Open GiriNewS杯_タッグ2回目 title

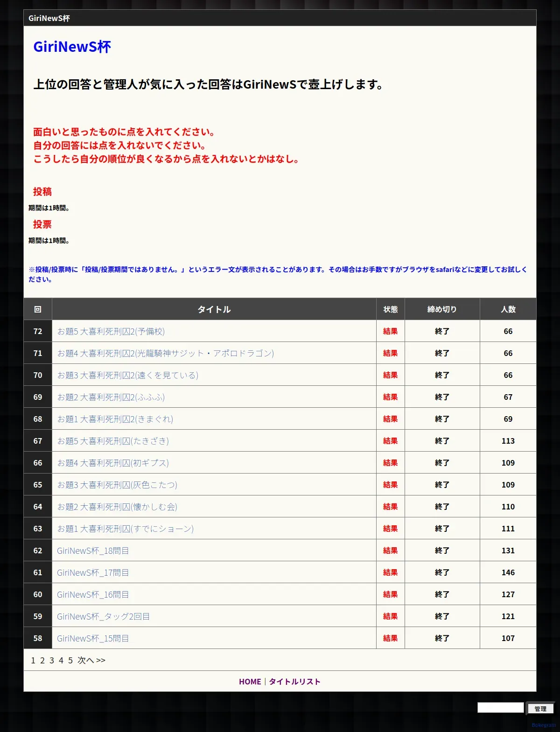click(103, 616)
